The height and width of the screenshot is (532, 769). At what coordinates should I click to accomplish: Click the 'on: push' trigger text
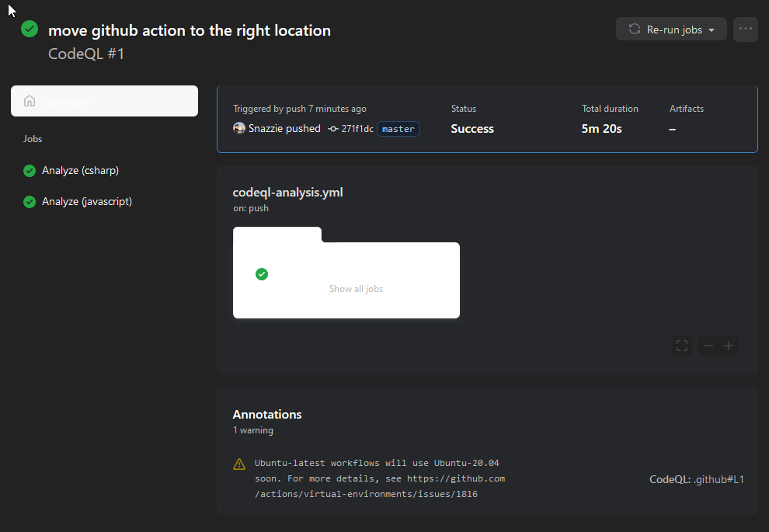(251, 208)
